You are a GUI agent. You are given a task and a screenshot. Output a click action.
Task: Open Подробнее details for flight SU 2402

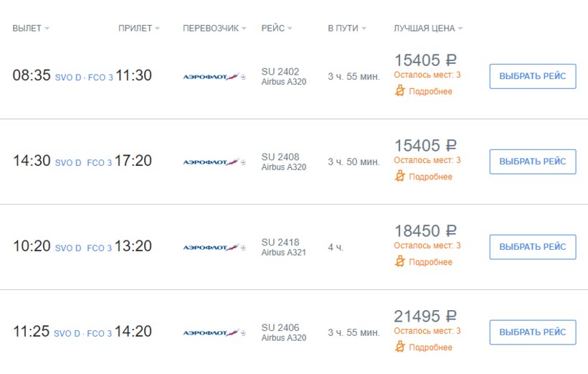(x=430, y=91)
